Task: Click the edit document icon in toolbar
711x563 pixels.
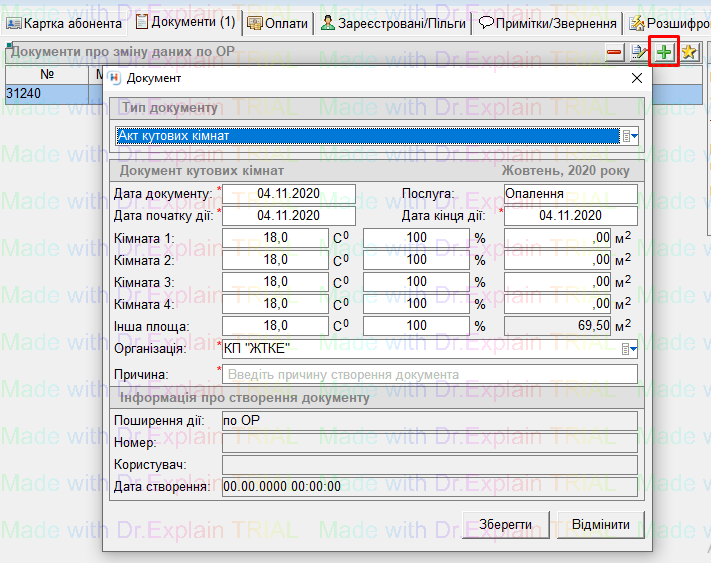Action: [x=639, y=53]
